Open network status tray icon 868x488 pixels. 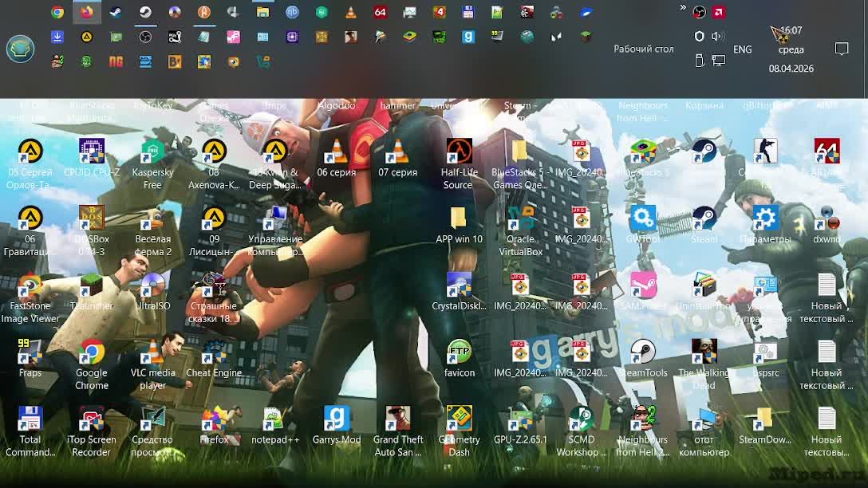(719, 61)
